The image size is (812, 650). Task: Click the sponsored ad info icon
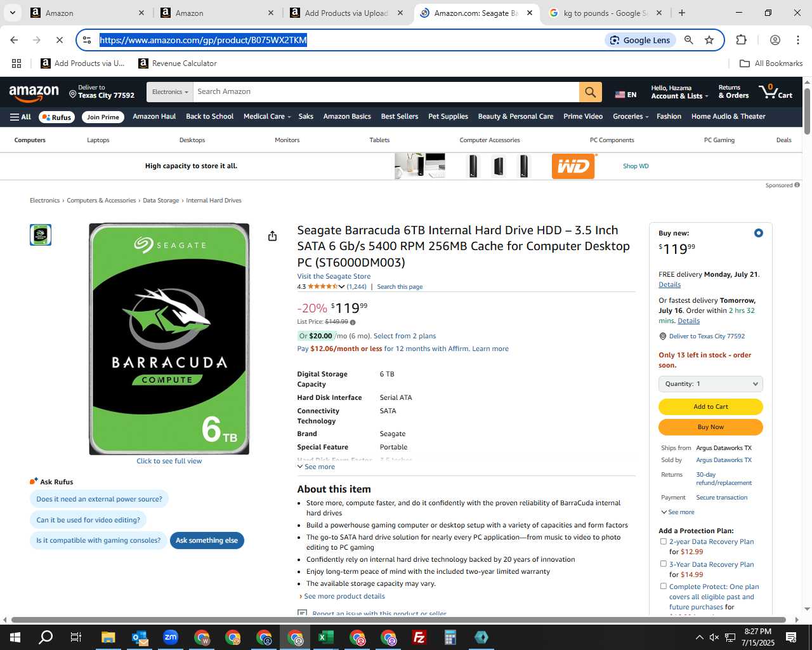coord(797,185)
